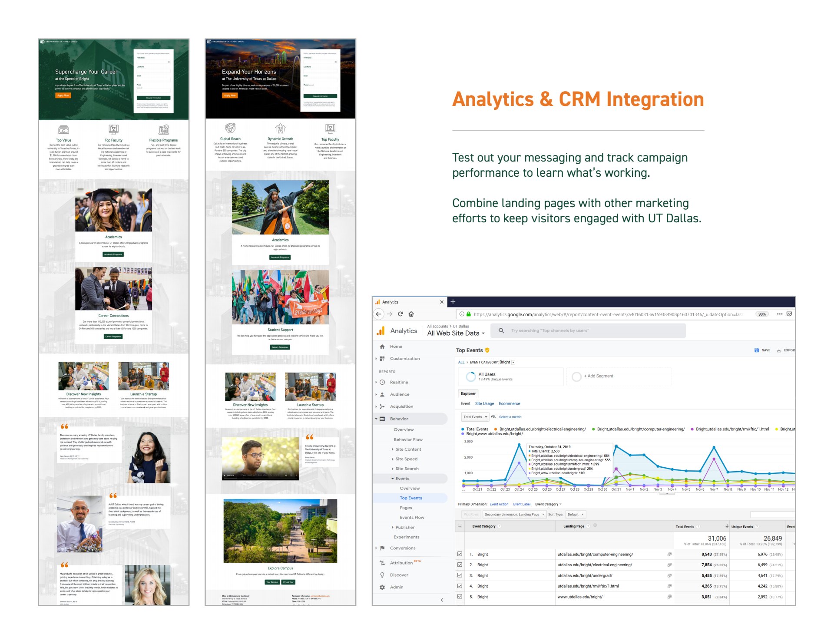This screenshot has height=644, width=834.
Task: Expand the Audience reports section
Action: pyautogui.click(x=399, y=394)
